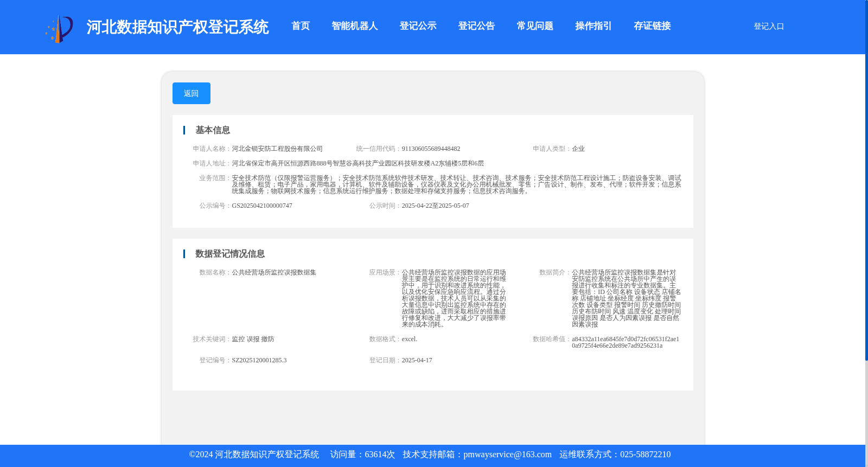The width and height of the screenshot is (868, 467).
Task: Click phone number 025-58872210 in footer
Action: 645,455
